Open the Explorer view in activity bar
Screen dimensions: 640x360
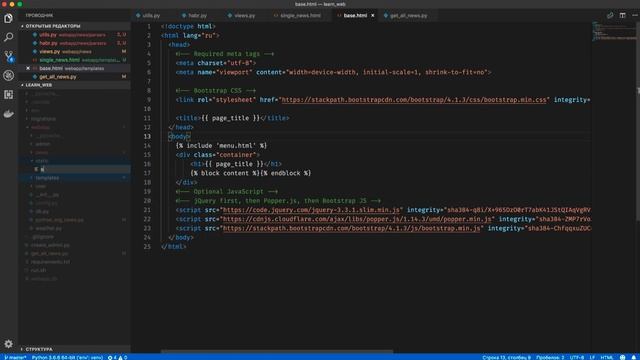[9, 18]
